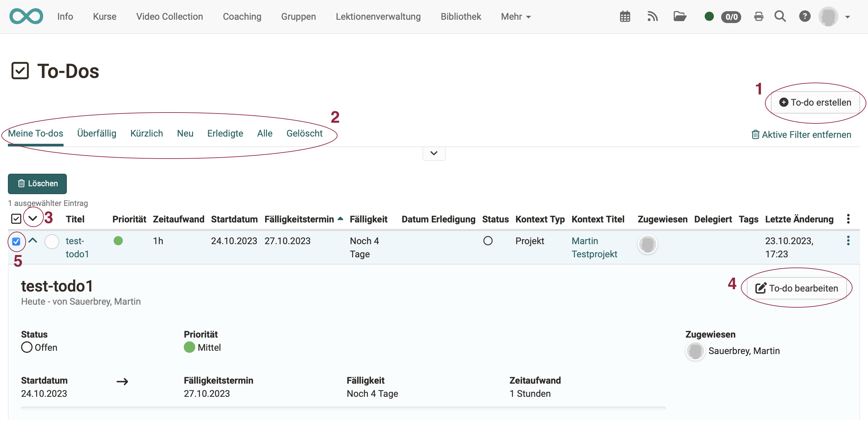Switch to the Überfällig tab
This screenshot has width=868, height=433.
pyautogui.click(x=97, y=133)
